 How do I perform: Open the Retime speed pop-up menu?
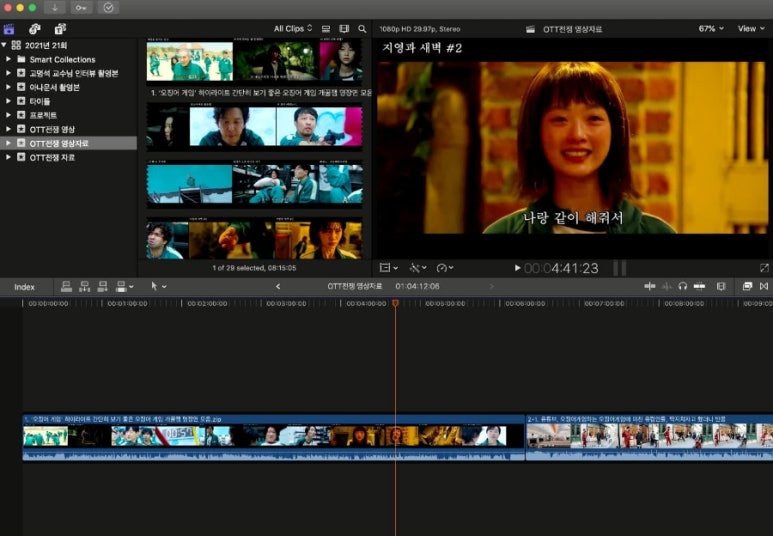[x=445, y=268]
